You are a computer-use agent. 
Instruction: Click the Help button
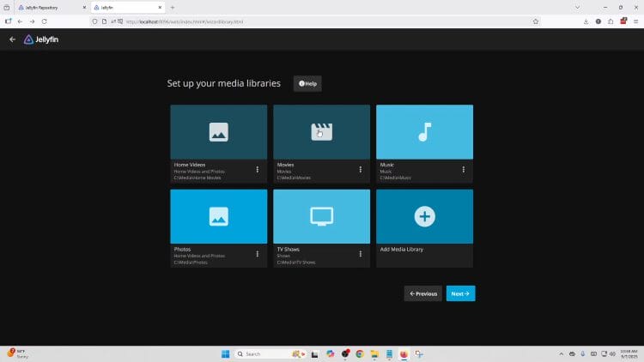click(307, 83)
